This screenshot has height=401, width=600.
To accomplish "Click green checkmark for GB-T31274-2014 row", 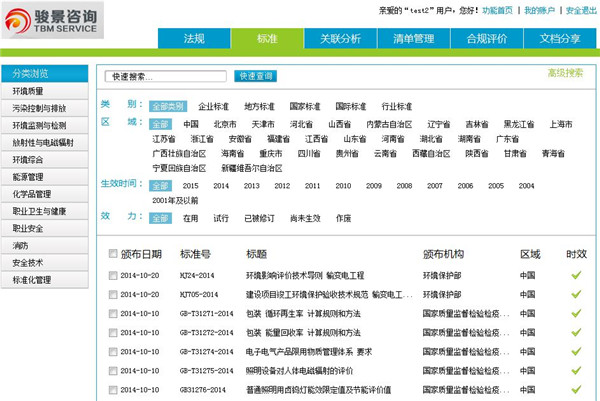I will pos(575,351).
